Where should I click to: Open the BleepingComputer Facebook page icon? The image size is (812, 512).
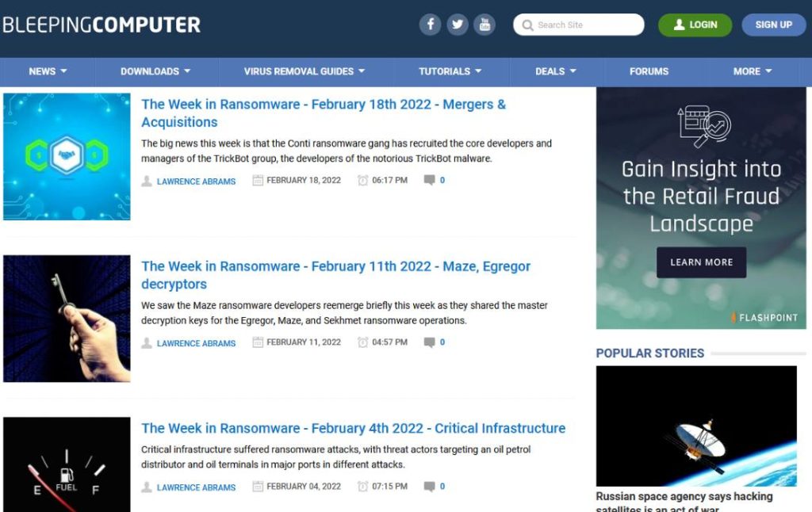430,25
